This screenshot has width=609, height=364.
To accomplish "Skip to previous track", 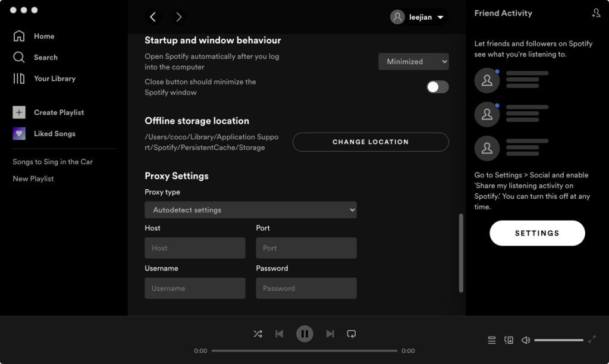I will tap(279, 334).
